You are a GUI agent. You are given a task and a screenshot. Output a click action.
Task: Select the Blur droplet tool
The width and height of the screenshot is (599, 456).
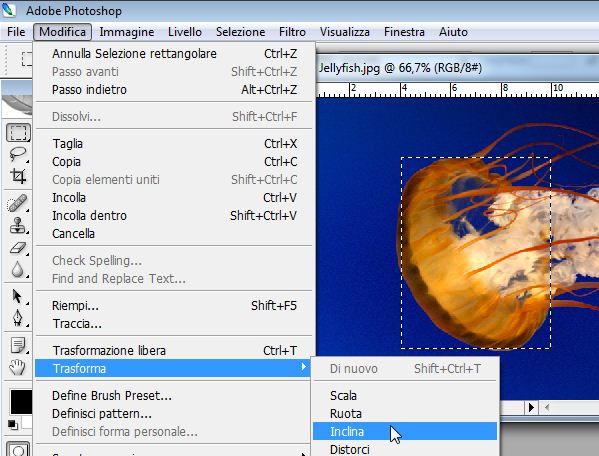(18, 269)
